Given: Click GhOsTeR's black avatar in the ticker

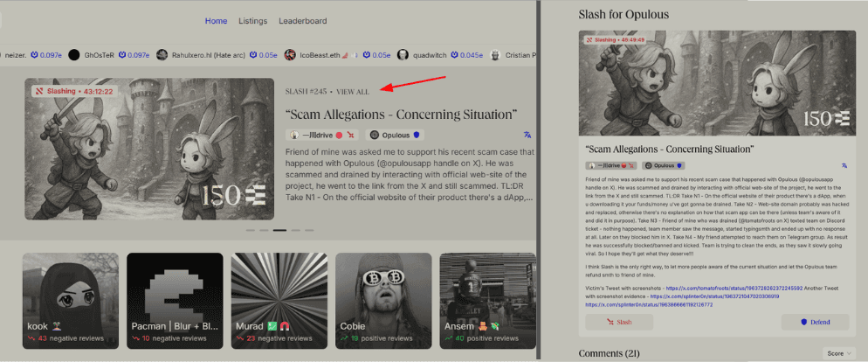Looking at the screenshot, I should click(74, 54).
